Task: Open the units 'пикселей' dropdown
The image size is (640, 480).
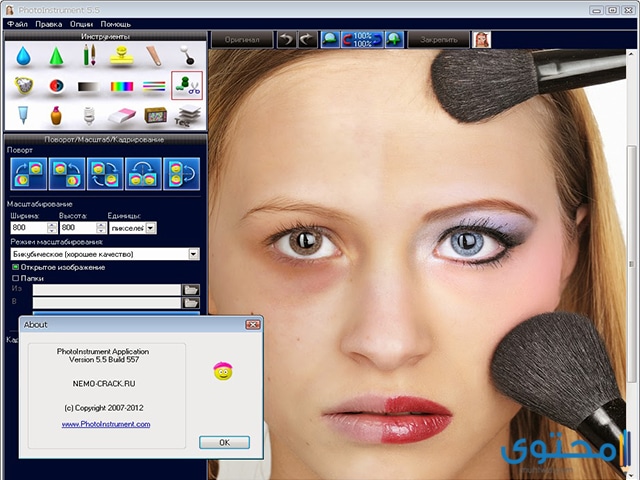Action: pos(151,228)
